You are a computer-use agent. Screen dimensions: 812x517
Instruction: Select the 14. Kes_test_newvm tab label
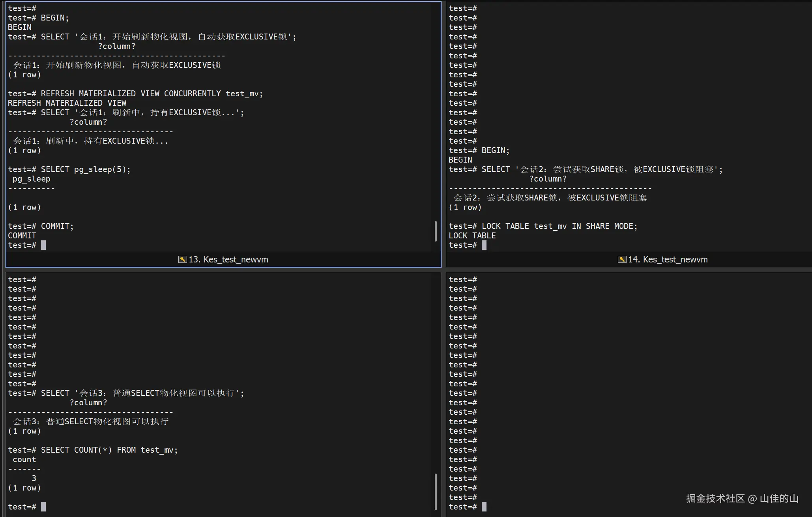[x=668, y=259]
